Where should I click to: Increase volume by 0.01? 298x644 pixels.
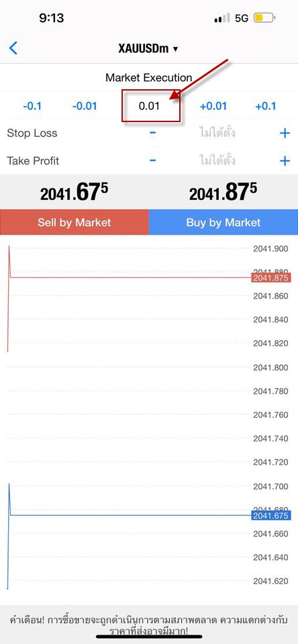coord(213,107)
